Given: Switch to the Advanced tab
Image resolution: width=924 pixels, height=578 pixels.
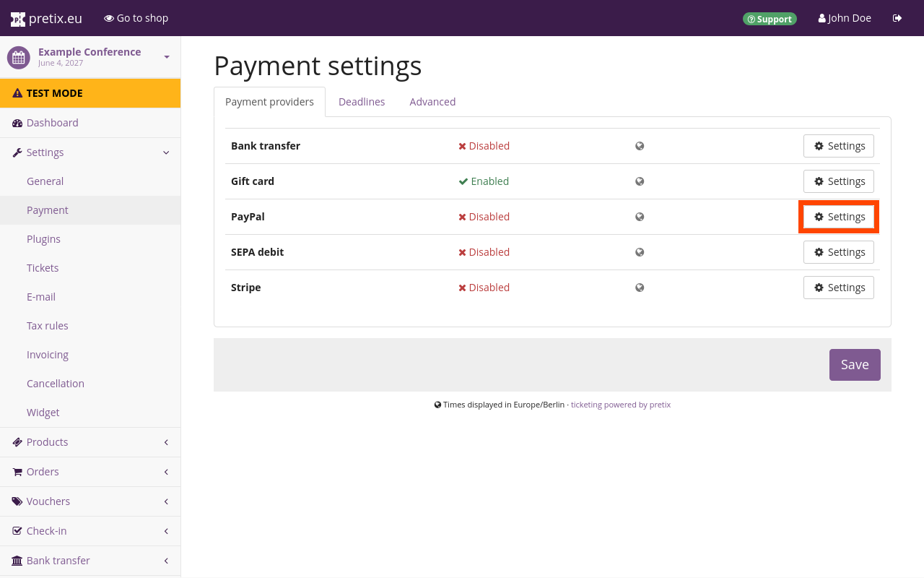Looking at the screenshot, I should click(x=432, y=102).
